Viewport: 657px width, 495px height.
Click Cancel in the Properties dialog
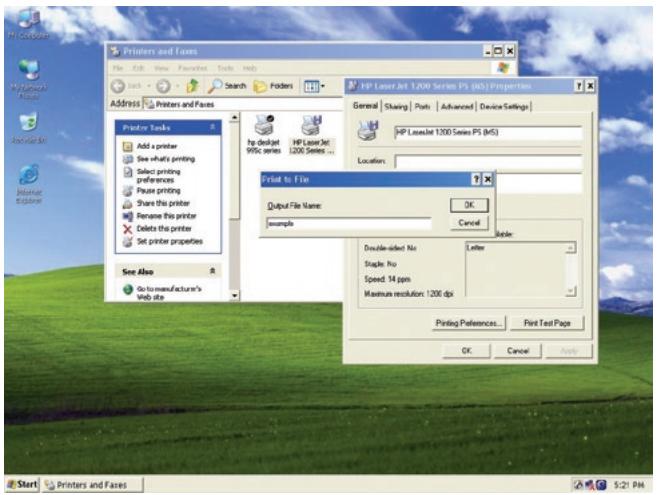coord(518,351)
